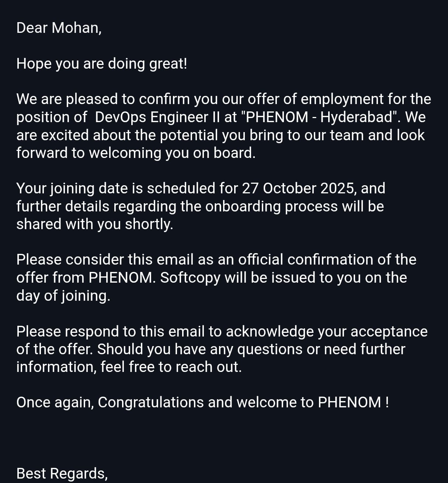Click the "Dear Mohan," greeting line
The height and width of the screenshot is (483, 448).
tap(59, 28)
